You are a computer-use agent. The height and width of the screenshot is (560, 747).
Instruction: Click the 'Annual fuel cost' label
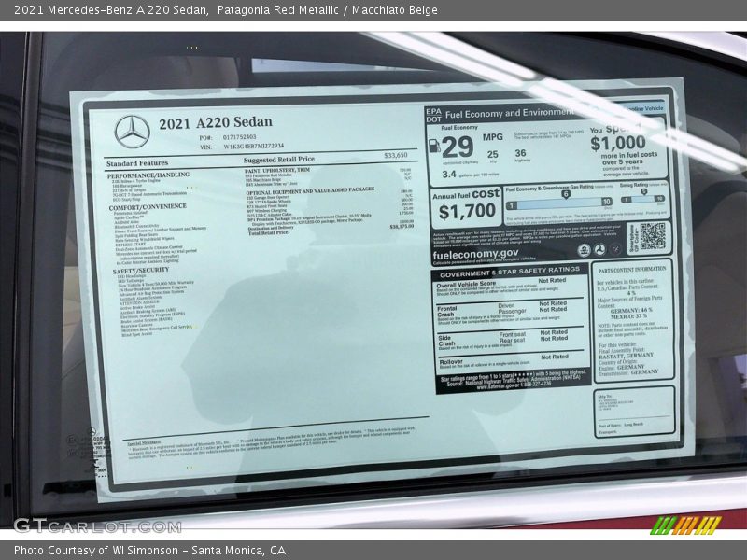coord(466,194)
